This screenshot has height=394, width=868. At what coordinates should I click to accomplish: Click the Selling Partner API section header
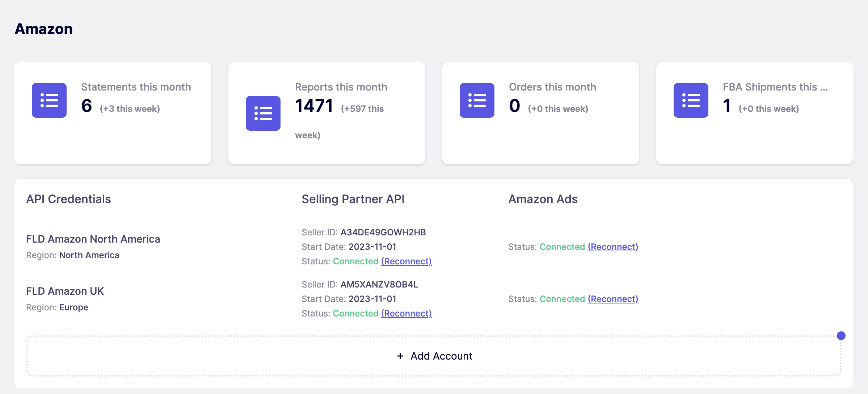pos(353,199)
